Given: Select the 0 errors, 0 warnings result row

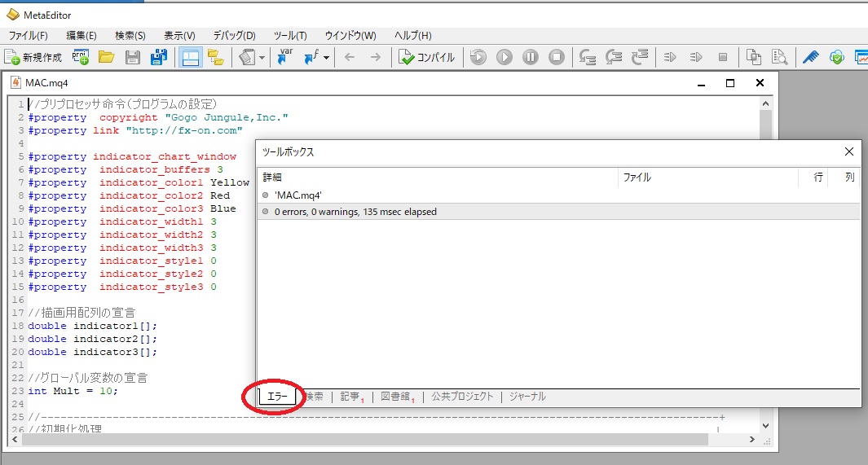Looking at the screenshot, I should [x=355, y=212].
